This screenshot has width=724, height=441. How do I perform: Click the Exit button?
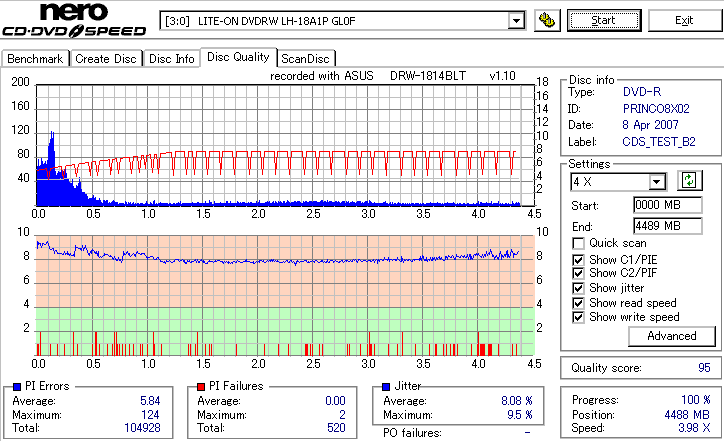[684, 21]
